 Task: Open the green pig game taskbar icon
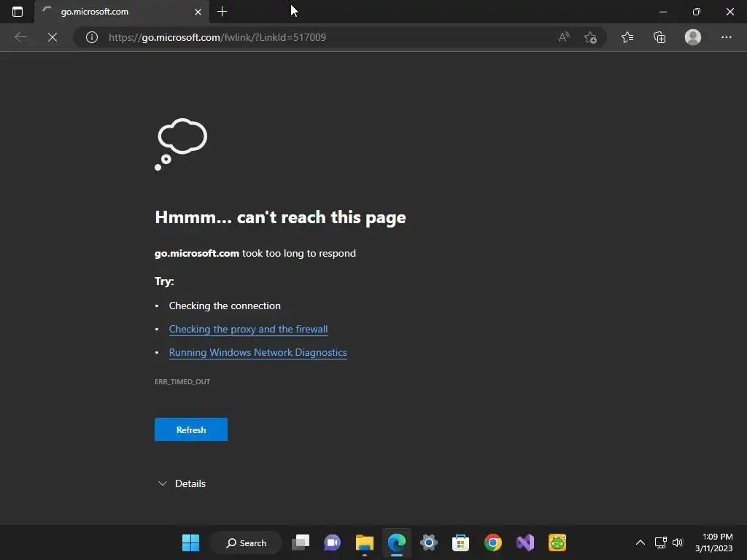(x=557, y=542)
